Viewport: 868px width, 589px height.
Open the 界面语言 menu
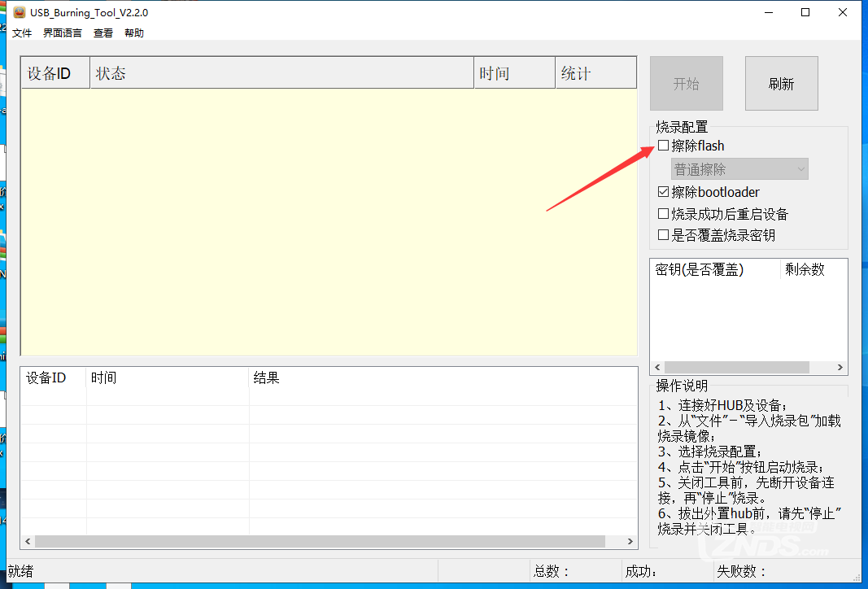coord(63,33)
